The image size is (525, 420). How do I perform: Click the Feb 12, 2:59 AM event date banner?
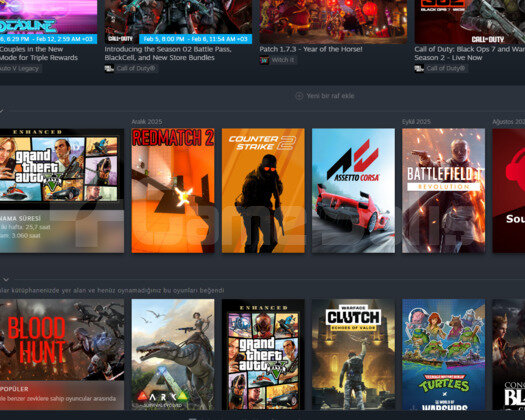pos(49,39)
